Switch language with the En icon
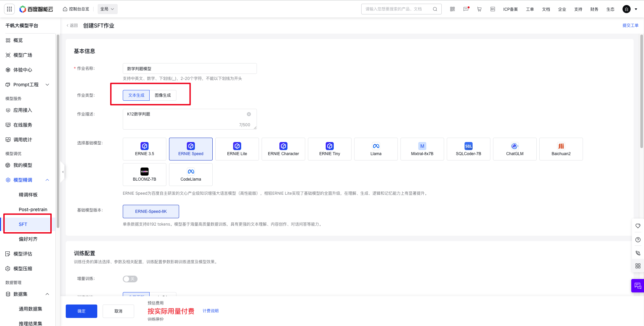This screenshot has width=644, height=326. click(x=493, y=9)
